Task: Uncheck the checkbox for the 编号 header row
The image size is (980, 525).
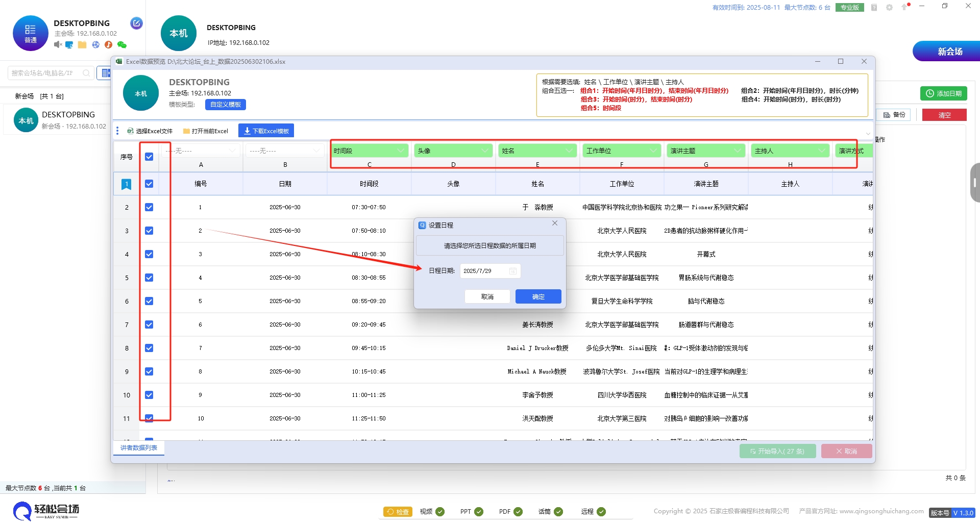Action: click(149, 184)
